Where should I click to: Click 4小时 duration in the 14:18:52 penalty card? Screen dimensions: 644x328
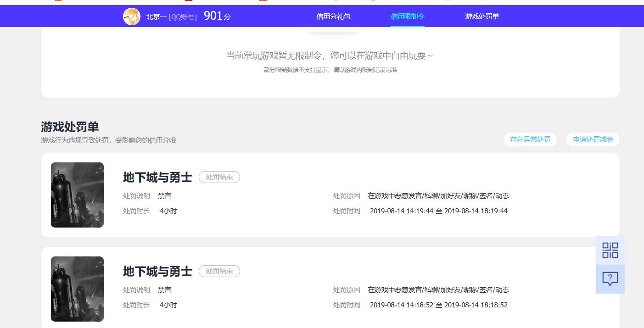click(168, 305)
